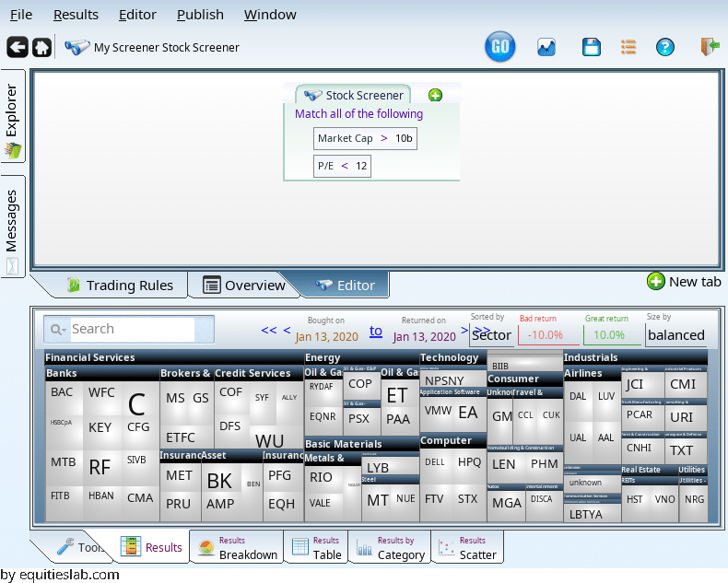The height and width of the screenshot is (583, 728).
Task: Click the New tab button
Action: [685, 282]
